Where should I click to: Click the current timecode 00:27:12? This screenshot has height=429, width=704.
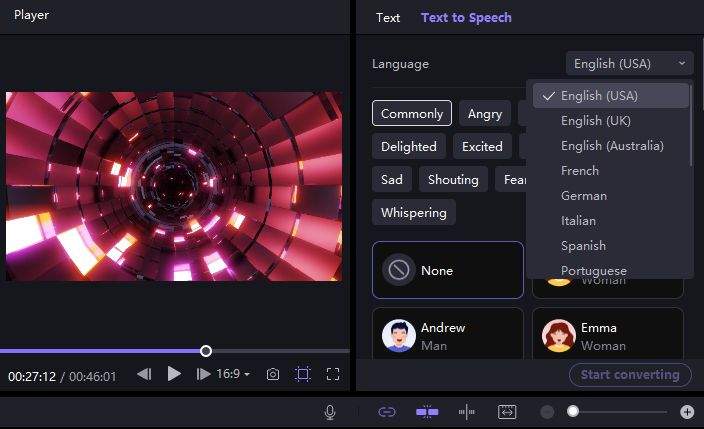pyautogui.click(x=32, y=376)
